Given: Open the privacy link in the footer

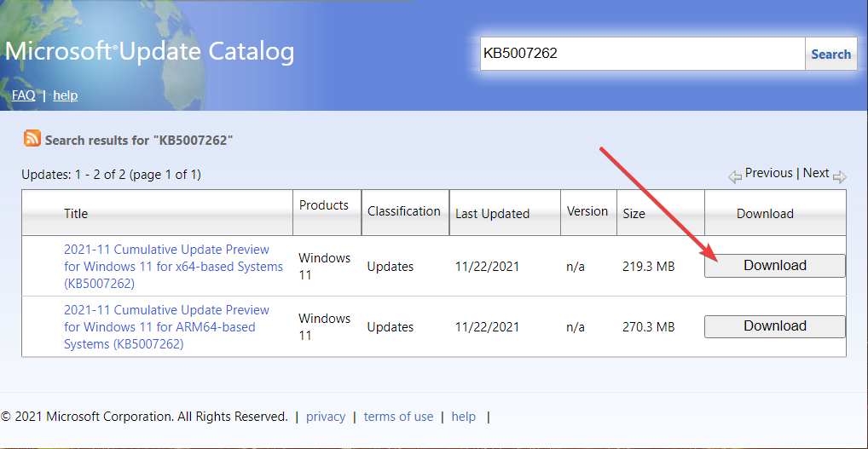Looking at the screenshot, I should pyautogui.click(x=326, y=417).
